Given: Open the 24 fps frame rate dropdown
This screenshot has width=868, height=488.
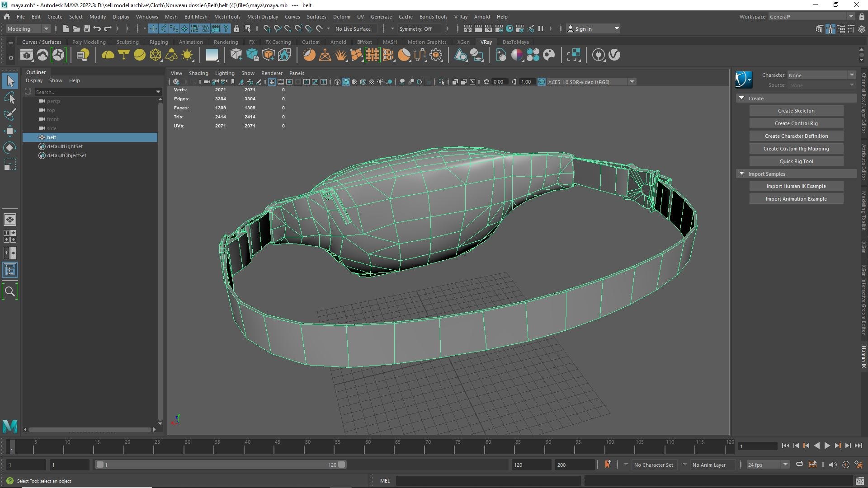Looking at the screenshot, I should [x=767, y=465].
